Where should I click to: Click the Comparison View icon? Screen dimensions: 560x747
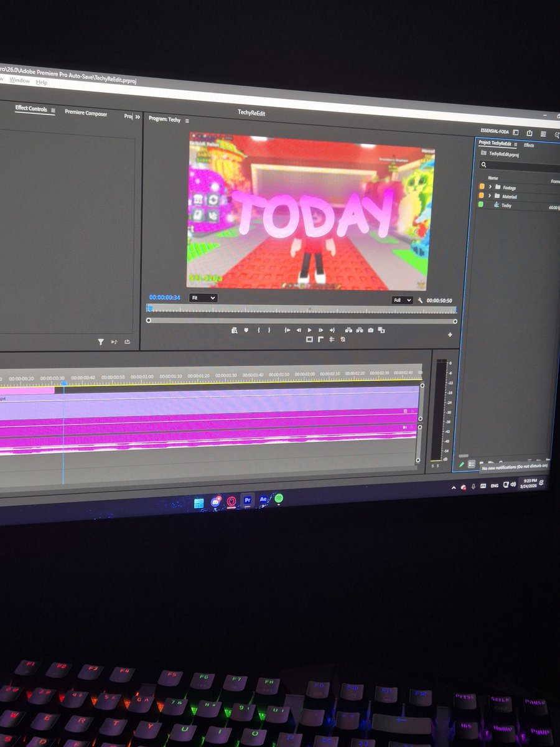point(381,330)
